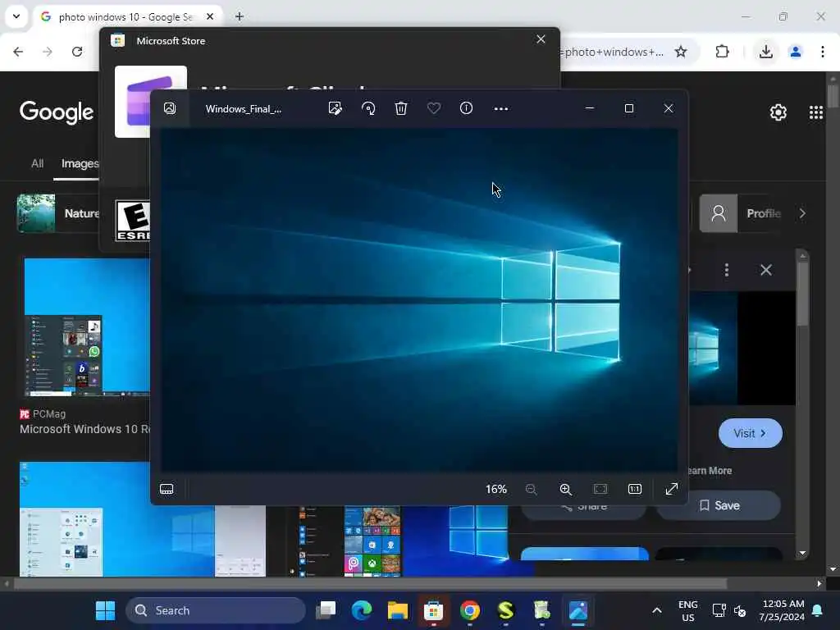Reload the Chrome page

[77, 52]
